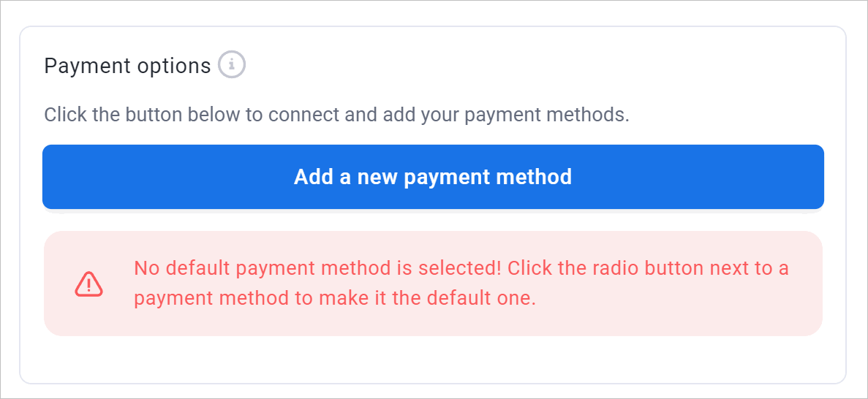Image resolution: width=868 pixels, height=399 pixels.
Task: Click the pink warning alert banner
Action: (433, 284)
